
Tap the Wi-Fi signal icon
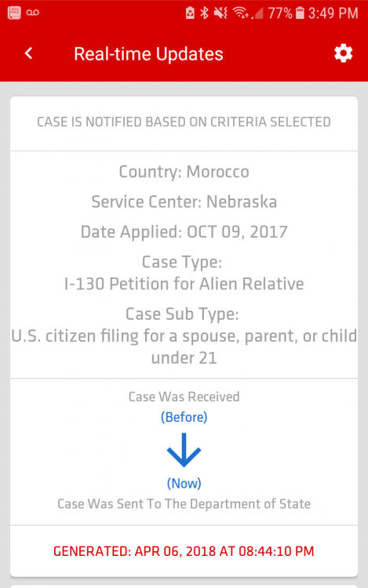click(239, 13)
